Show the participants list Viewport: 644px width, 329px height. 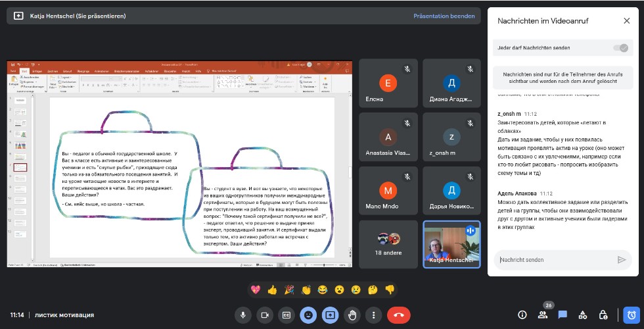click(x=543, y=315)
